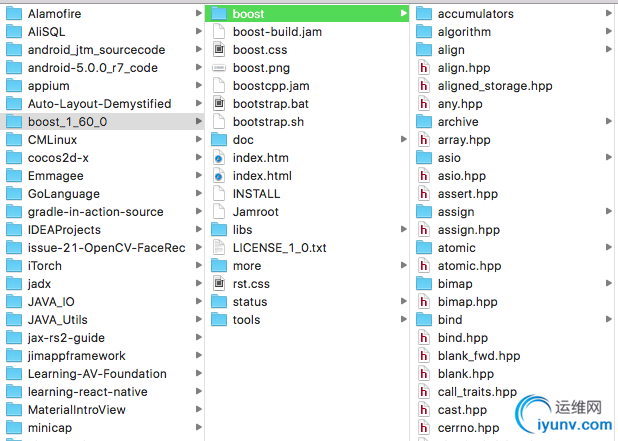Select the bootstrap.sh file name
618x441 pixels.
tap(268, 122)
